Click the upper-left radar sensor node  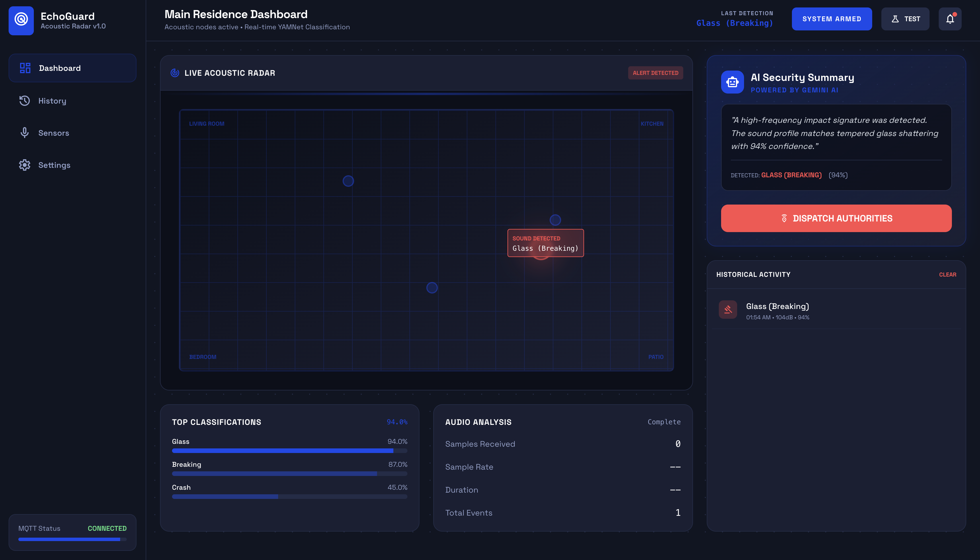point(348,181)
